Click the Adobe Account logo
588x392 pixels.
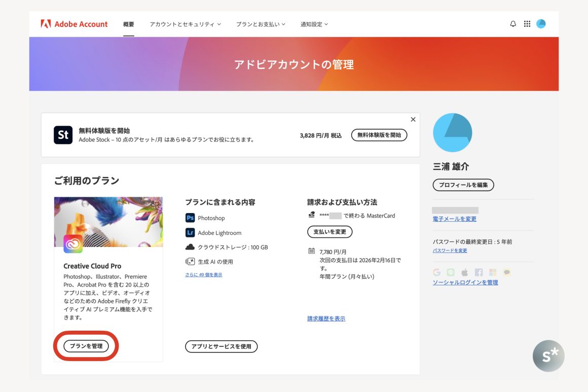click(x=74, y=24)
